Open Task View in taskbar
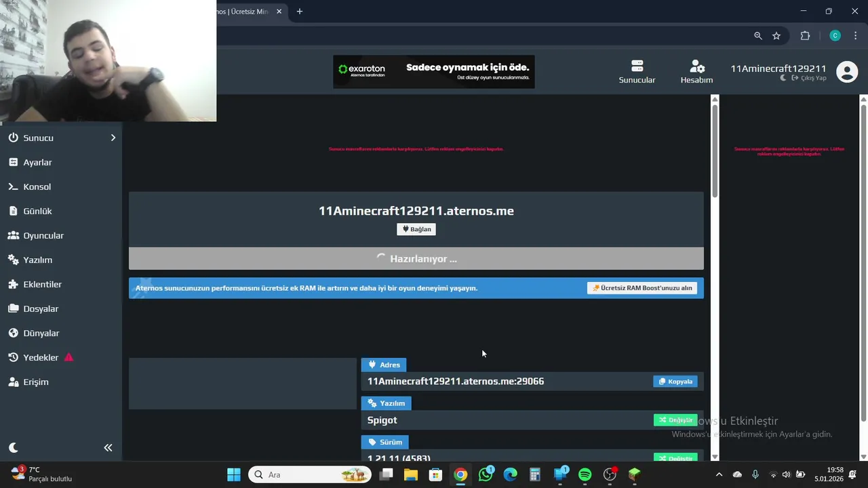The image size is (868, 488). [386, 474]
